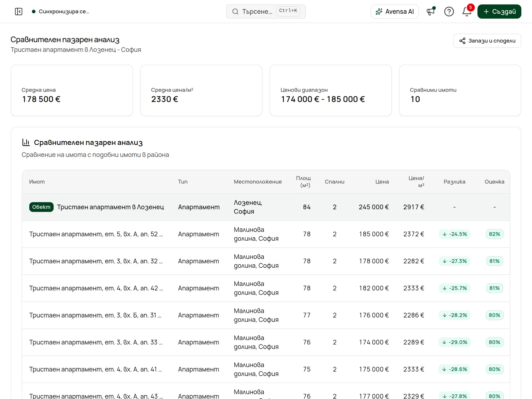Click the Средна цена/м² 2330 € card
Viewport: 532px width, 399px height.
201,90
